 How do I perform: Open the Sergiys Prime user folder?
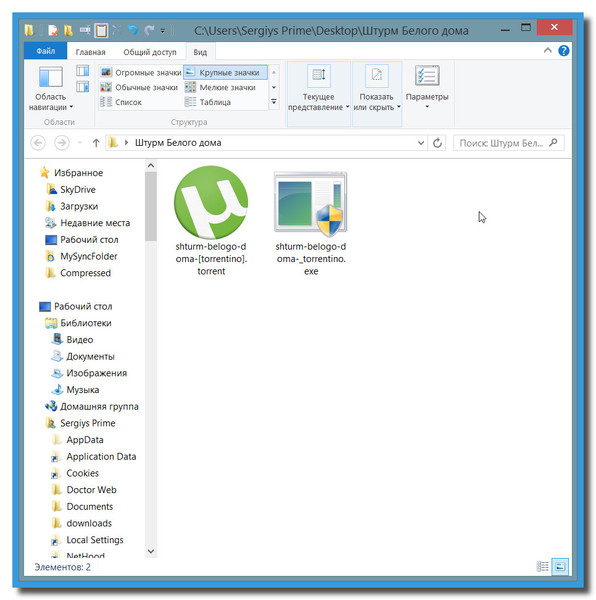point(81,423)
